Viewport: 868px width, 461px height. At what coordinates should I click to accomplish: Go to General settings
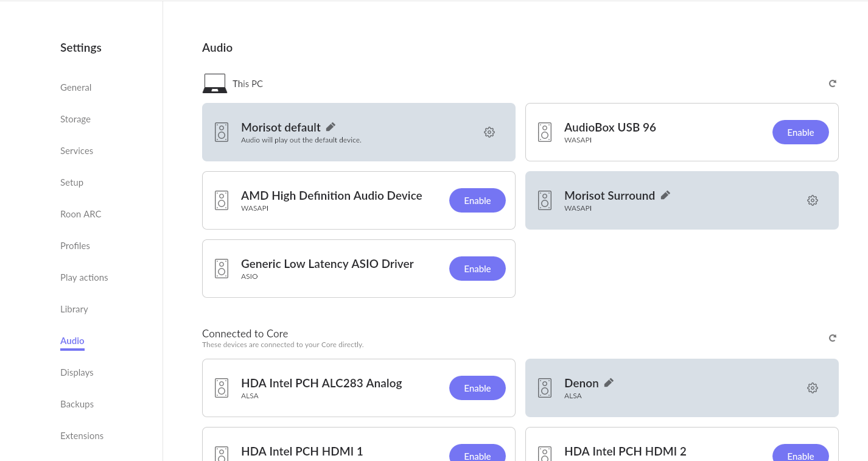[x=76, y=88]
